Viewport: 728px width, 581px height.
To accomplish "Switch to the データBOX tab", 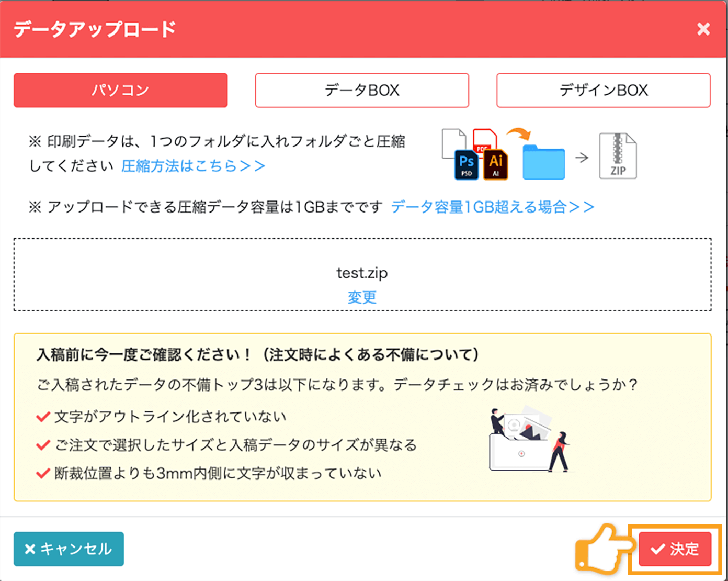I will coord(361,90).
